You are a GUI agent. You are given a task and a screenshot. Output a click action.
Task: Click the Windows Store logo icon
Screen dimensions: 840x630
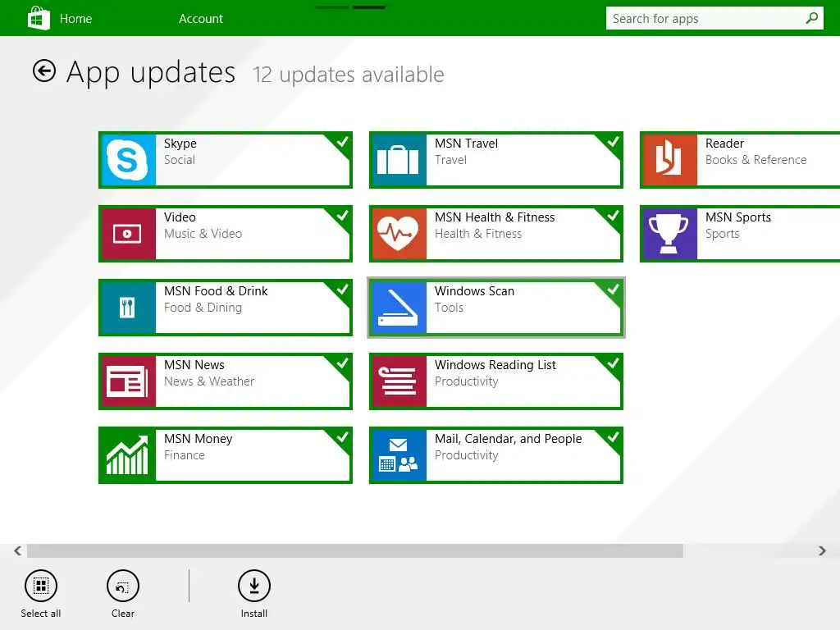click(39, 18)
